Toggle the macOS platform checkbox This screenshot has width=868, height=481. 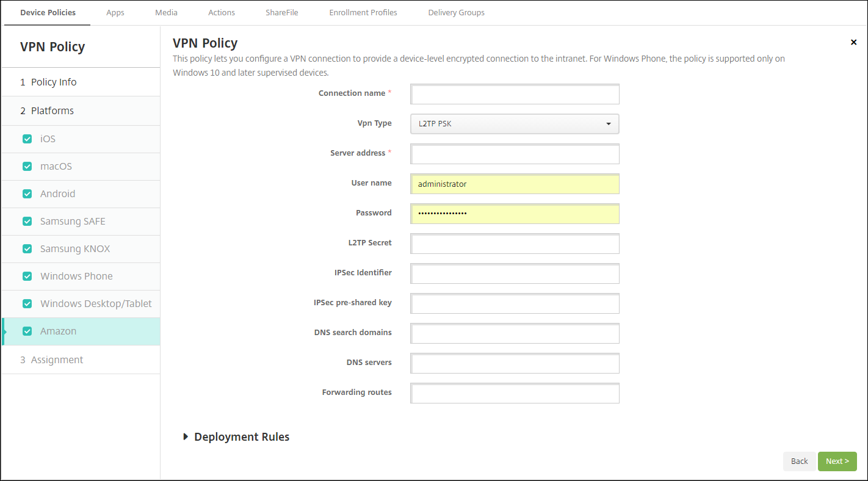coord(27,167)
